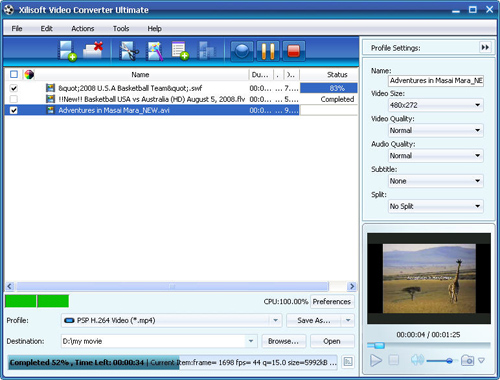Click the file icon of the Basketball Team swf row
500x380 pixels.
[50, 88]
